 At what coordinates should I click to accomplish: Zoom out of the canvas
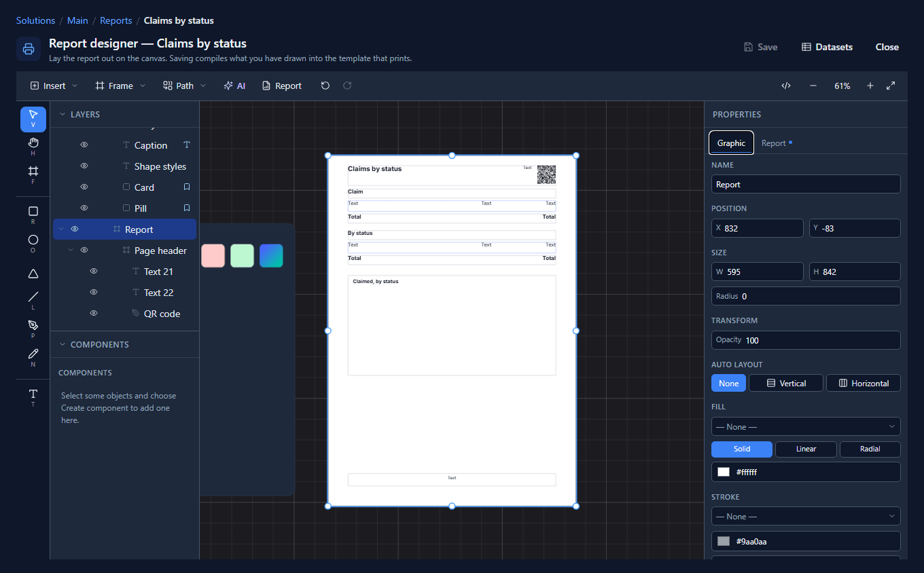click(x=813, y=86)
